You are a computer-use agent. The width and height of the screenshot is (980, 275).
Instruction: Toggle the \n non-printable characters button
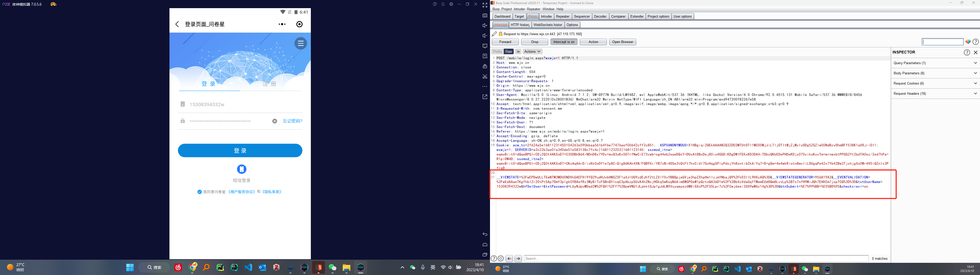click(x=518, y=52)
